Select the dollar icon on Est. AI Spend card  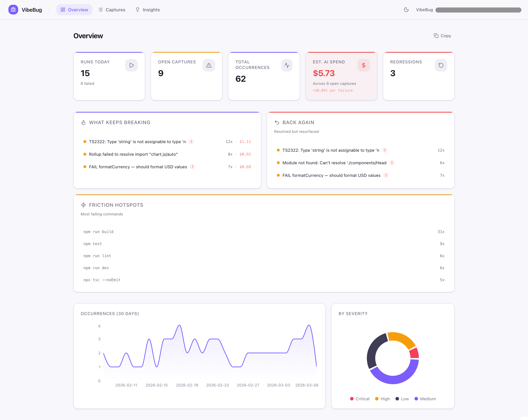click(364, 65)
